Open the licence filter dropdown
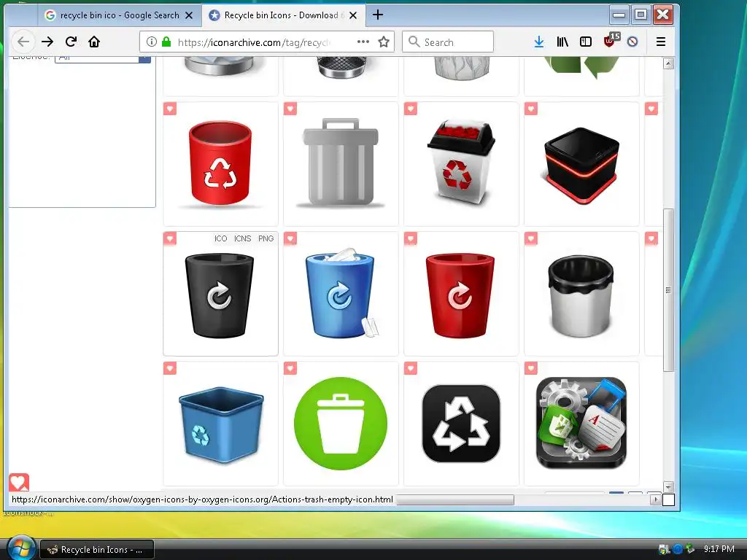Image resolution: width=747 pixels, height=560 pixels. pyautogui.click(x=103, y=58)
